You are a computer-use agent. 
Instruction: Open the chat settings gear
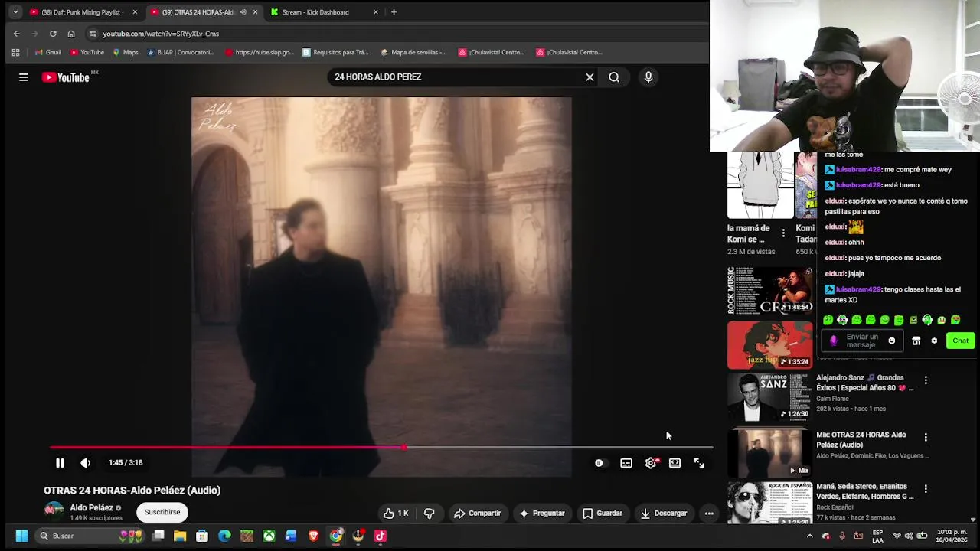[x=934, y=341]
